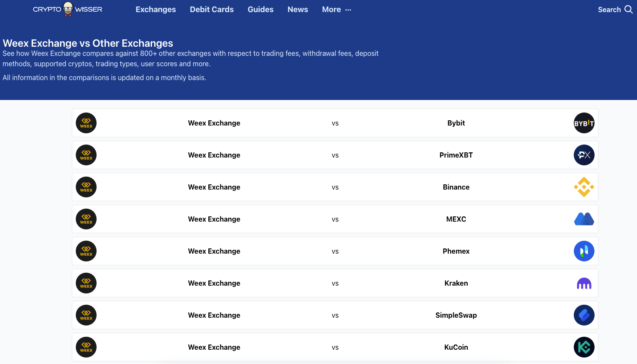
Task: Click the PrimeXBT logo icon
Action: point(584,155)
